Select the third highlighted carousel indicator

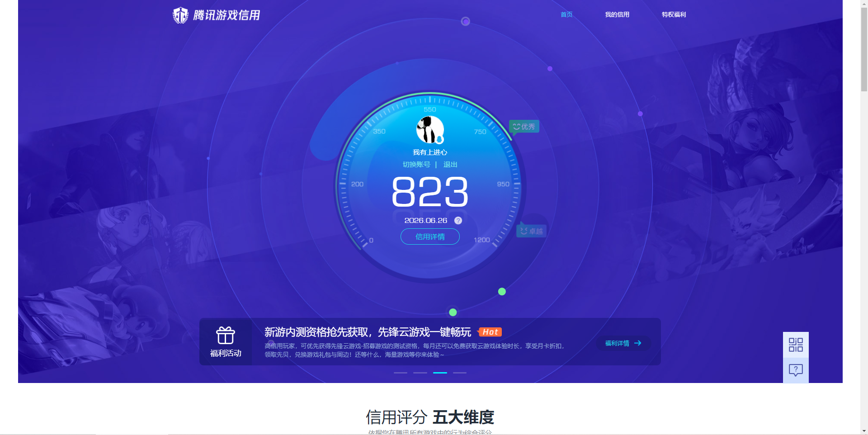440,373
